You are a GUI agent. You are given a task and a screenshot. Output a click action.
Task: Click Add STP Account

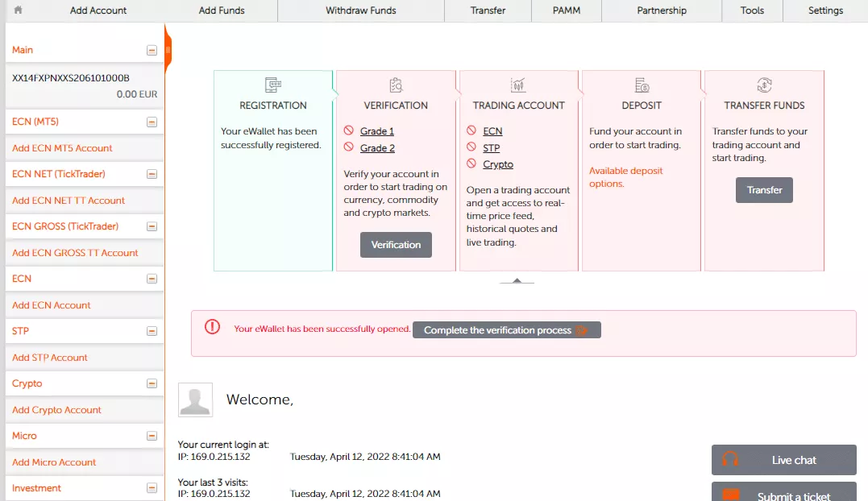click(49, 358)
